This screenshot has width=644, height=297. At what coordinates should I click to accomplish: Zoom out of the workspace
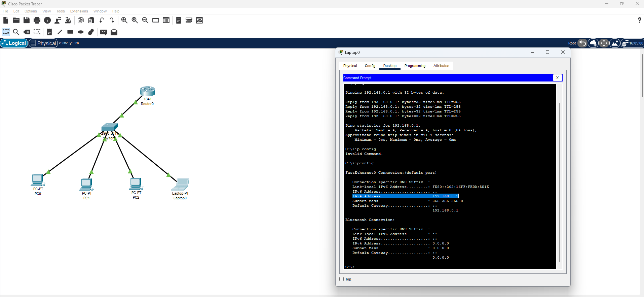tap(145, 20)
